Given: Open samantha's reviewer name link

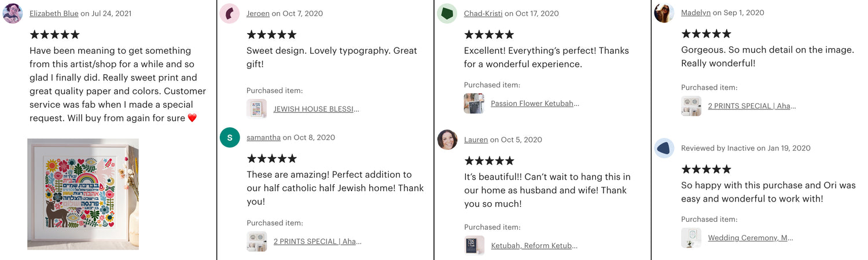Looking at the screenshot, I should [x=263, y=138].
